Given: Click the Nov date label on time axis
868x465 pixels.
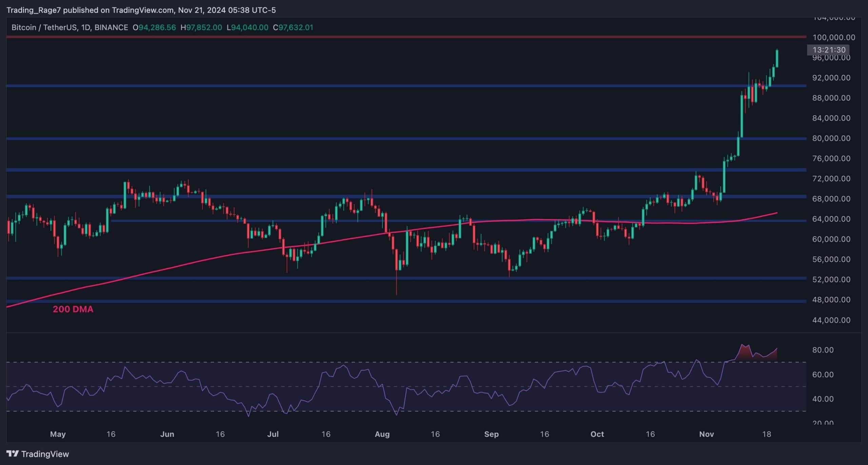Looking at the screenshot, I should coord(706,434).
